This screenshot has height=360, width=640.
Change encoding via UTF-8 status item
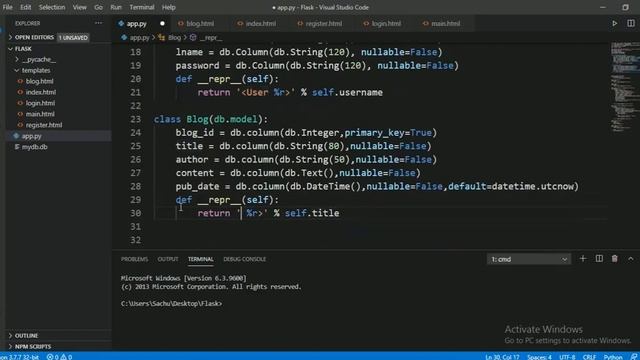click(x=567, y=357)
